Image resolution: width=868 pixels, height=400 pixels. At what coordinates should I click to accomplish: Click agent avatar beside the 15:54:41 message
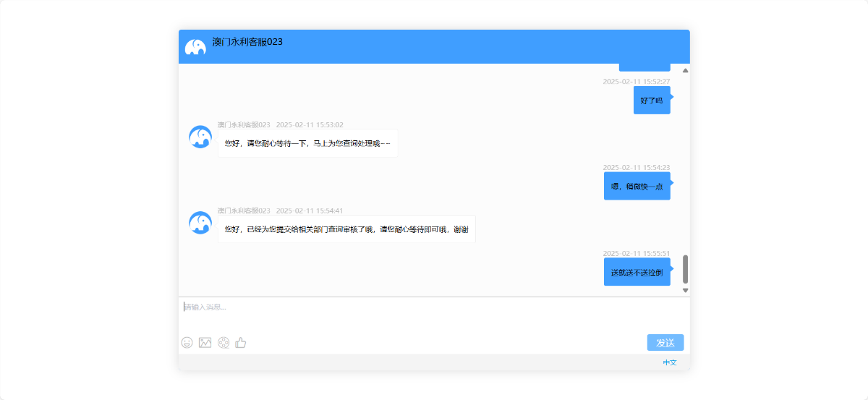click(200, 223)
